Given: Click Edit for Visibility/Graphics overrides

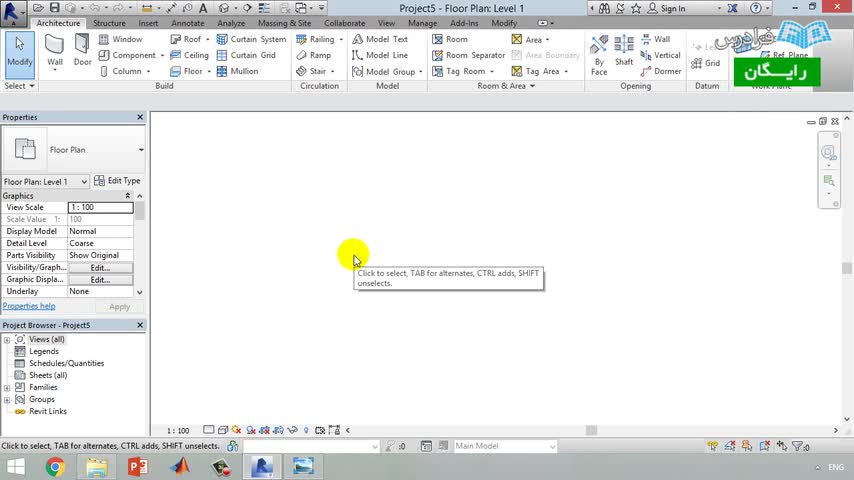Looking at the screenshot, I should (x=100, y=268).
